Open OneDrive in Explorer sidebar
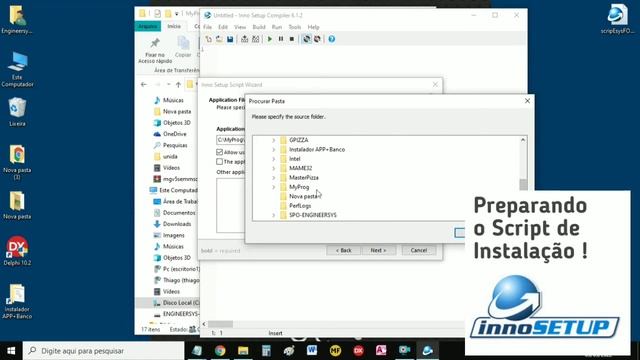 [170, 134]
